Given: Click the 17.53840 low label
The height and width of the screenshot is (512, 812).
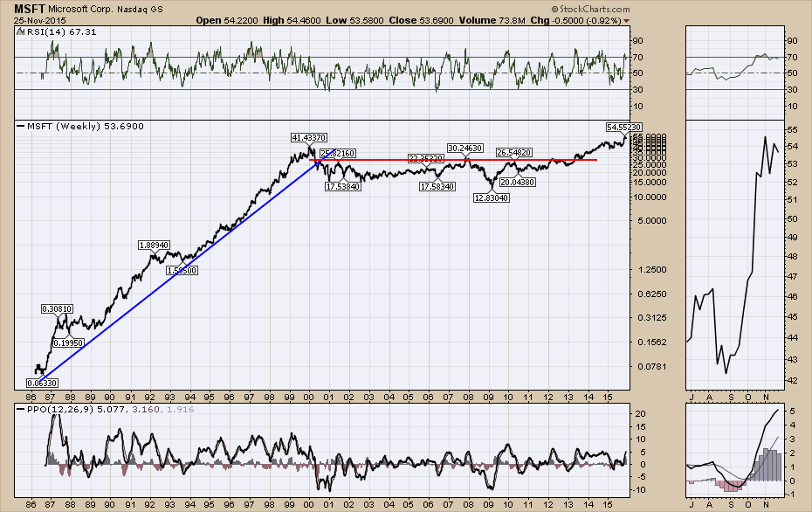Looking at the screenshot, I should click(x=343, y=186).
